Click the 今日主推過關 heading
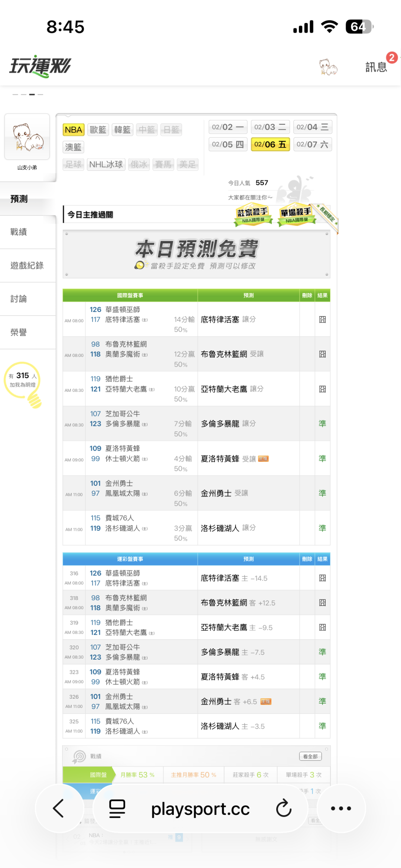Screen dimensions: 401x868 [90, 215]
